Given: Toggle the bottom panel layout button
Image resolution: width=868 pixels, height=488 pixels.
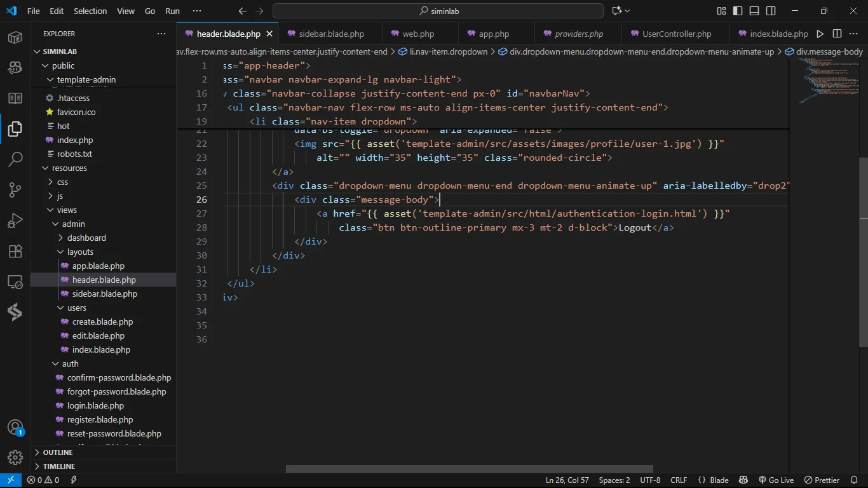Looking at the screenshot, I should tap(754, 11).
